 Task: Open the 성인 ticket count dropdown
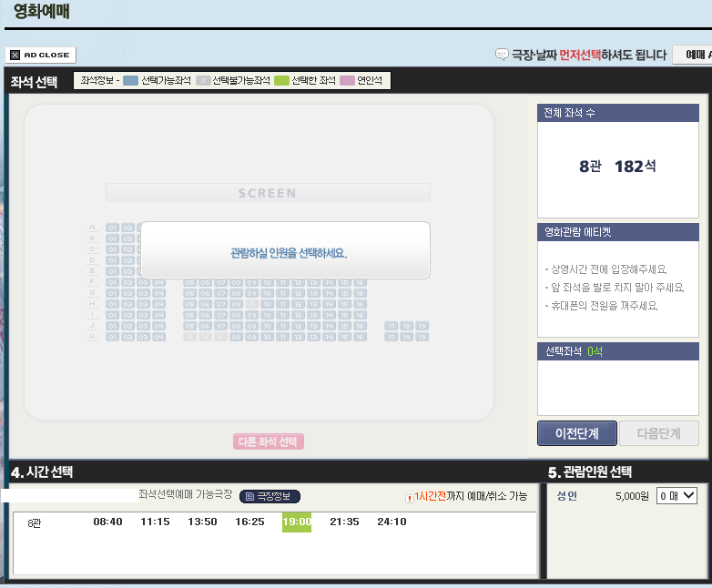tap(676, 496)
